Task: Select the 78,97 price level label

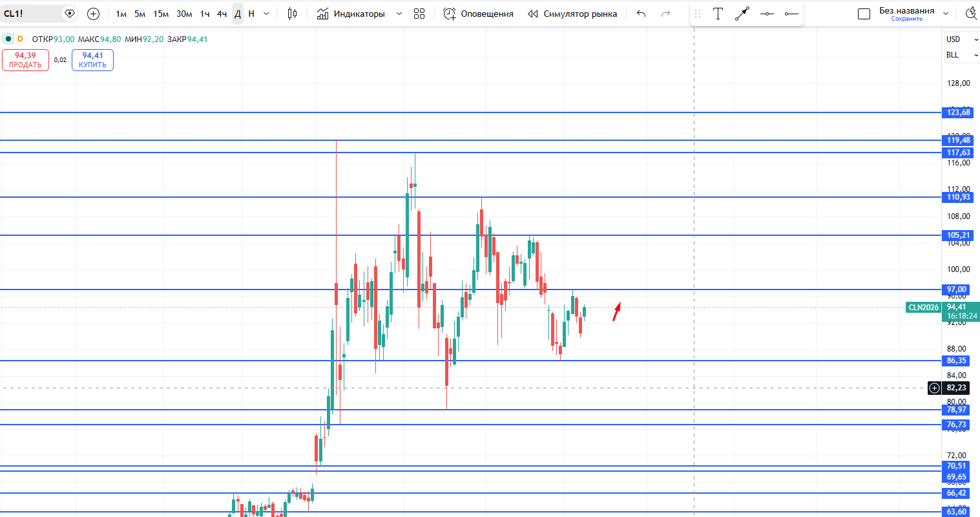Action: (x=955, y=410)
